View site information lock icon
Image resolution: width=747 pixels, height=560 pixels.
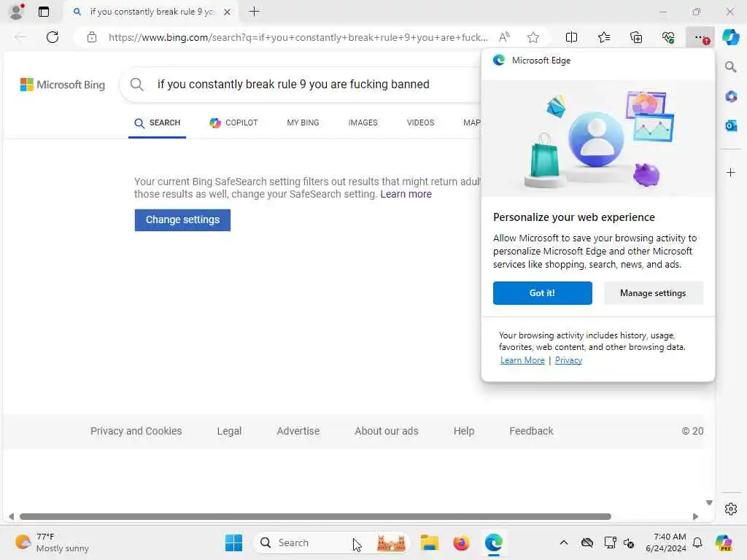(92, 37)
